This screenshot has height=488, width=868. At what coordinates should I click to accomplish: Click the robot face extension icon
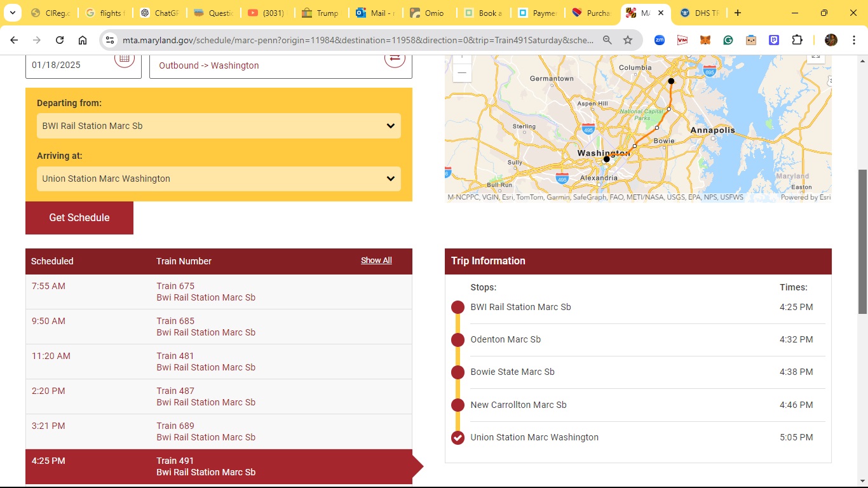pos(751,40)
